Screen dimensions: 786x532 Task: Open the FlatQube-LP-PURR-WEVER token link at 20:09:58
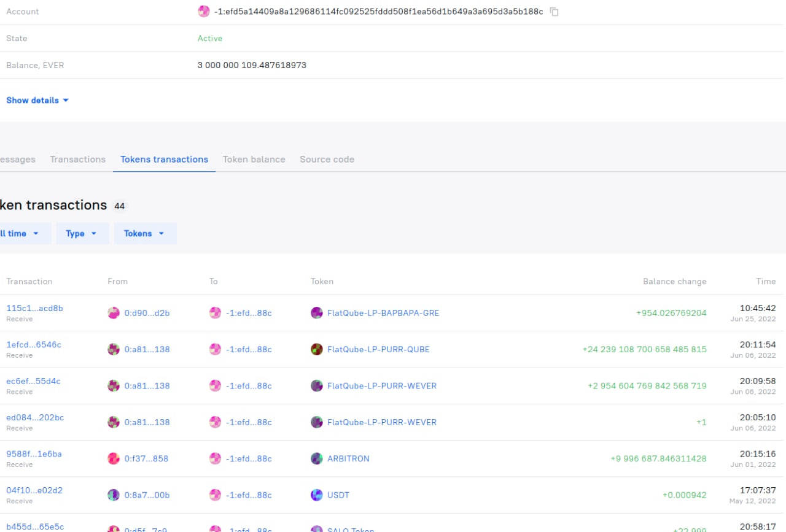click(381, 386)
